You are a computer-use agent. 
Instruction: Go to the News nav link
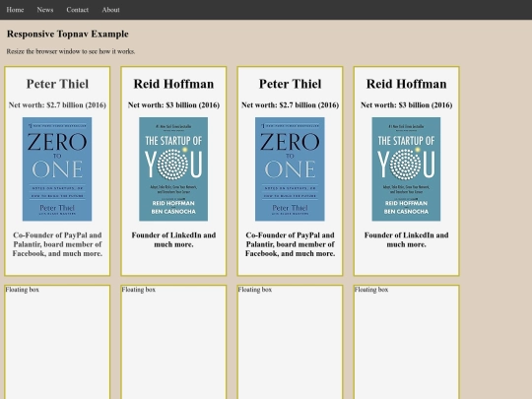pyautogui.click(x=45, y=10)
